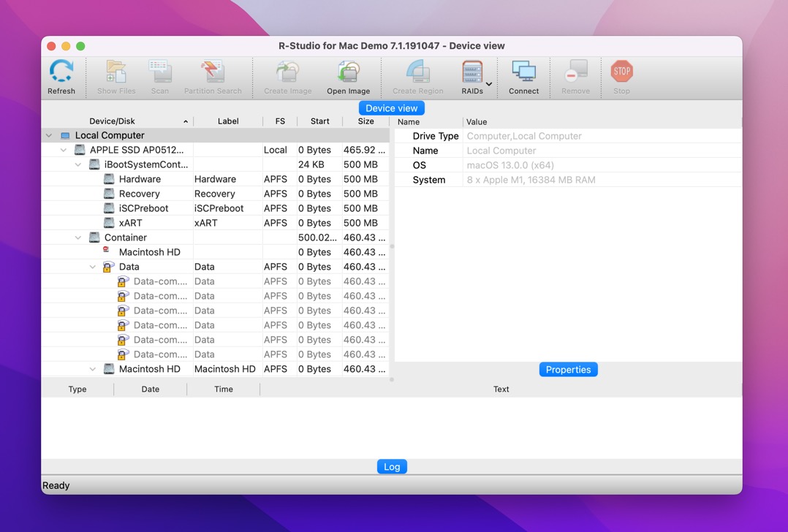Click the bottom Macintosh HD disk icon

click(x=108, y=369)
